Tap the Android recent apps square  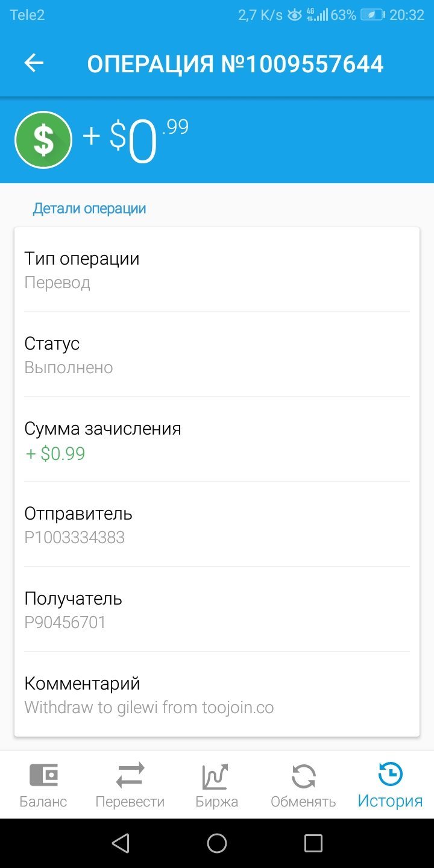[313, 843]
